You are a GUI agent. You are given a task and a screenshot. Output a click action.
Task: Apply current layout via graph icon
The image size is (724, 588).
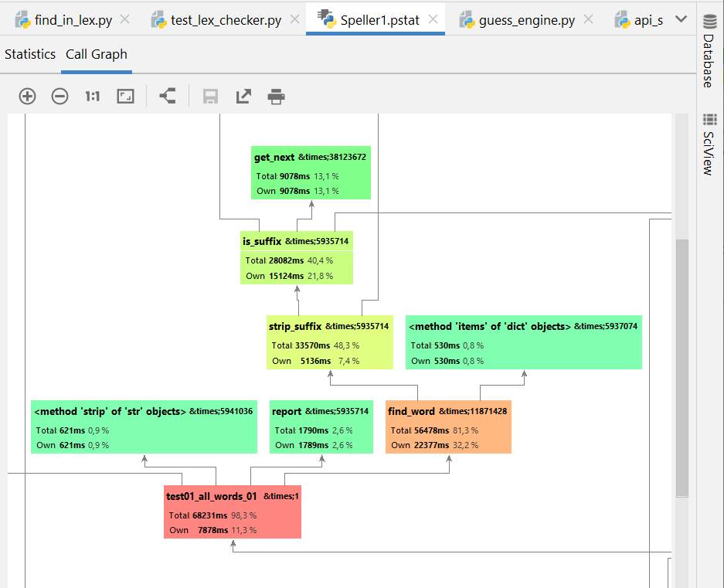167,97
